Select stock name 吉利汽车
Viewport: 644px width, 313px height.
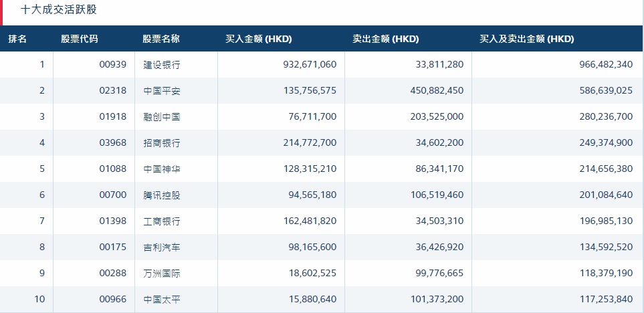tap(162, 247)
